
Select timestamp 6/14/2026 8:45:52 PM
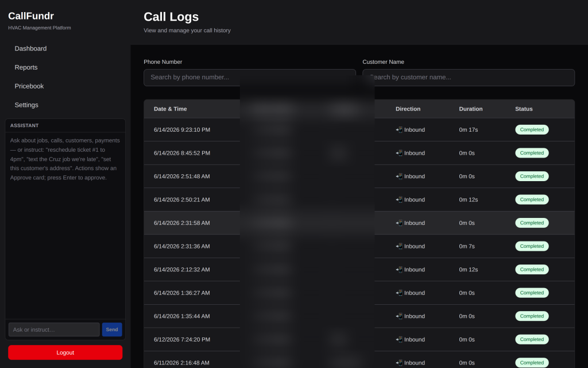coord(182,153)
